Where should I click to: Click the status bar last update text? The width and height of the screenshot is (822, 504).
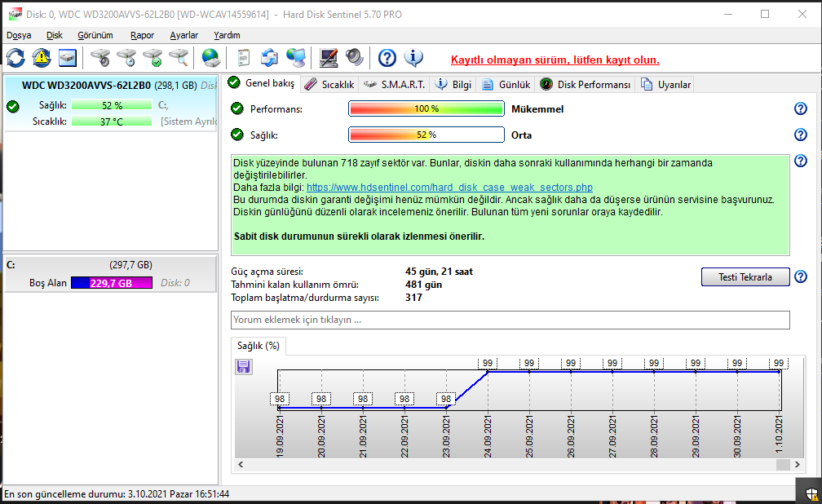117,494
